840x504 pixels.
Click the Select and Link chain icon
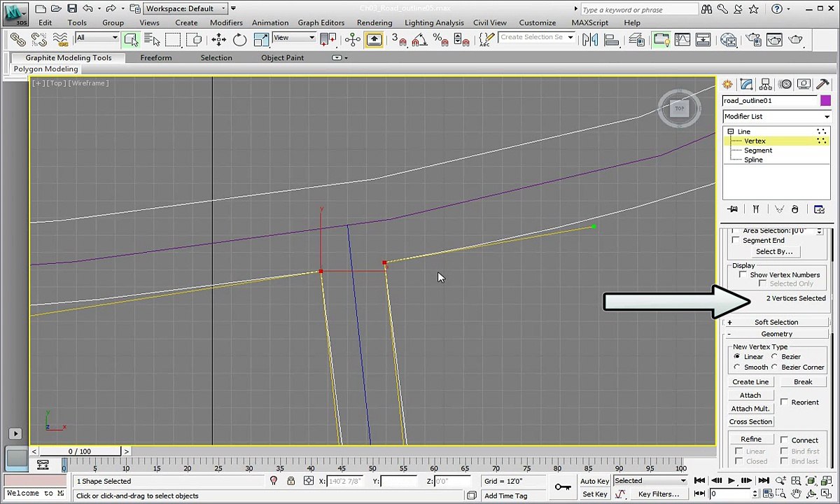(17, 39)
